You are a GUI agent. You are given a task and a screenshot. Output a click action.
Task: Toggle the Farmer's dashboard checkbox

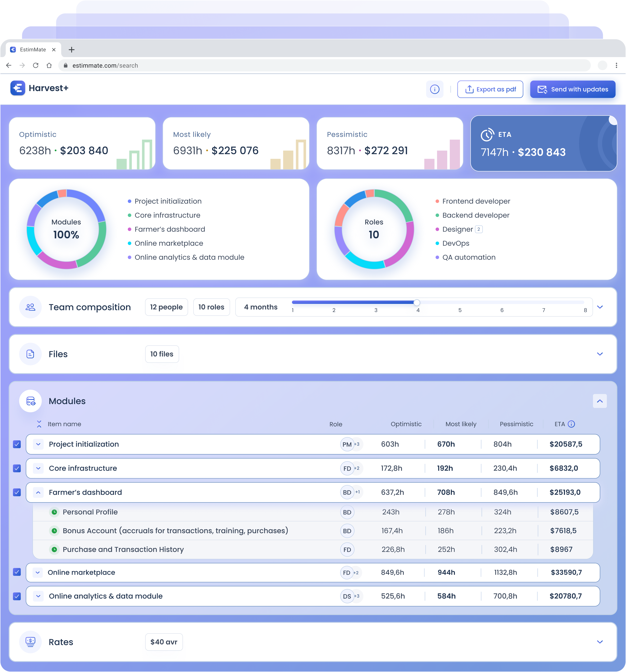click(x=17, y=492)
